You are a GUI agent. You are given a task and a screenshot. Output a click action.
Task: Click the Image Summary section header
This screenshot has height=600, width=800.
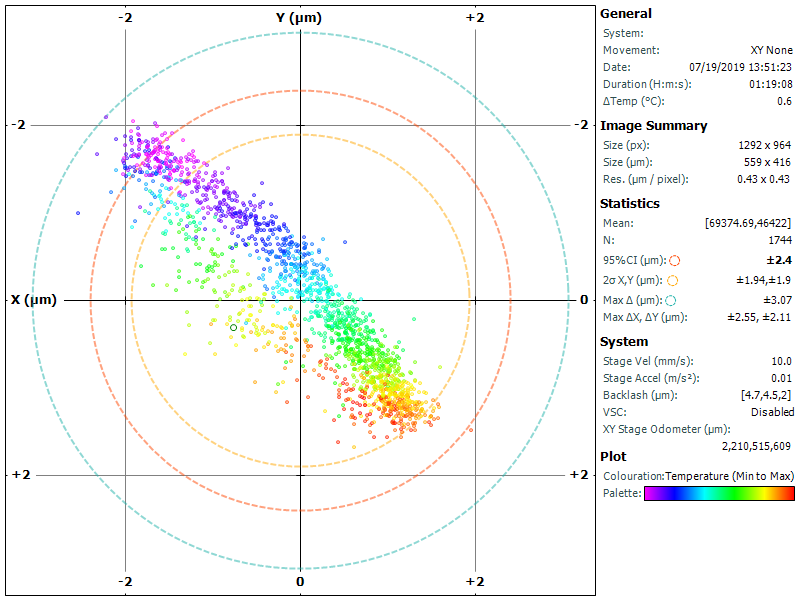tap(653, 125)
